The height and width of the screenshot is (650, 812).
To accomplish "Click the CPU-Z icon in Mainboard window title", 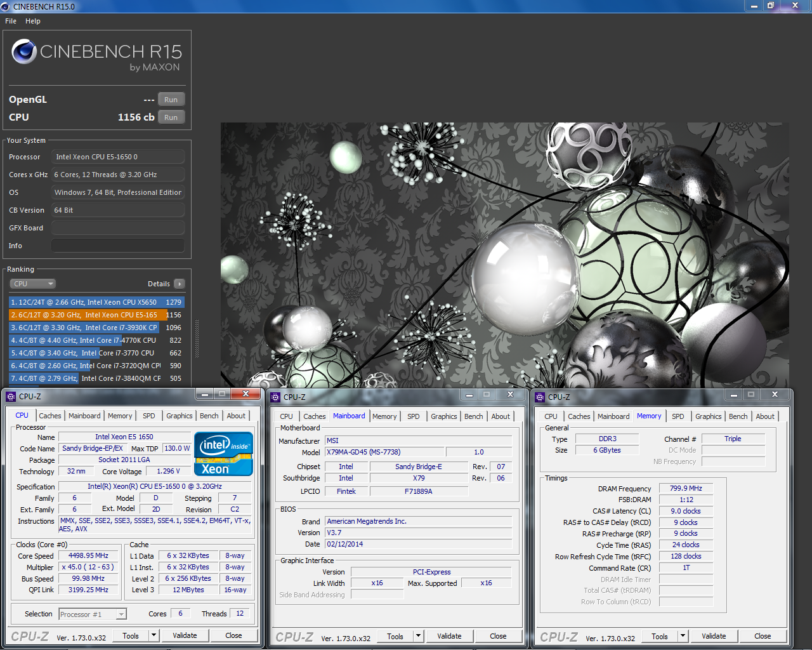I will 275,397.
